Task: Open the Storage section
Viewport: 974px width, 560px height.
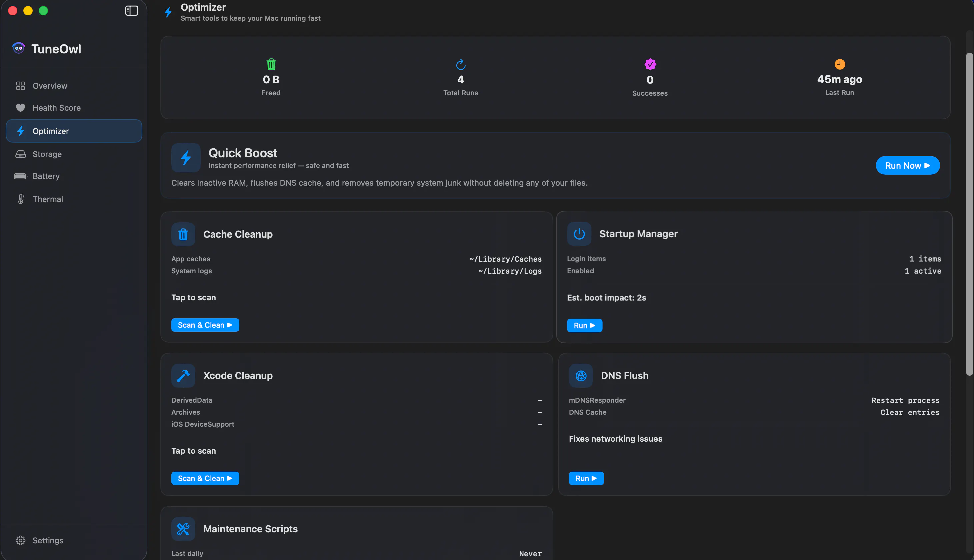Action: pos(74,154)
